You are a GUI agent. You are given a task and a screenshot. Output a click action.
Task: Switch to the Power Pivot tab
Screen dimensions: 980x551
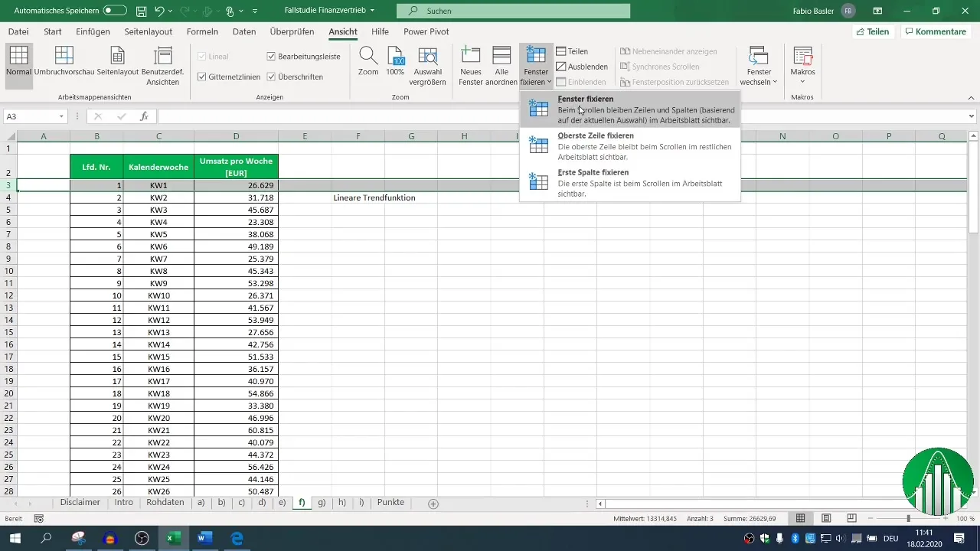pos(426,31)
